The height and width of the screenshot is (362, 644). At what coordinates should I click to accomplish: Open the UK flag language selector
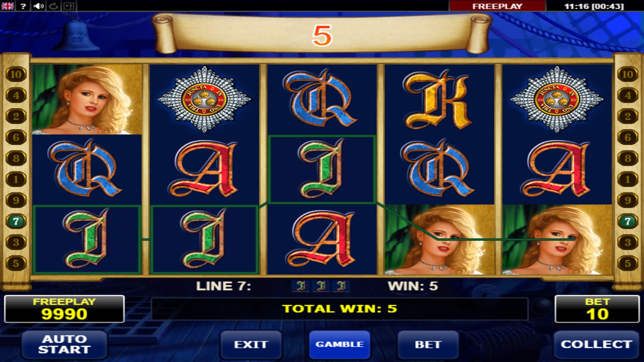7,6
